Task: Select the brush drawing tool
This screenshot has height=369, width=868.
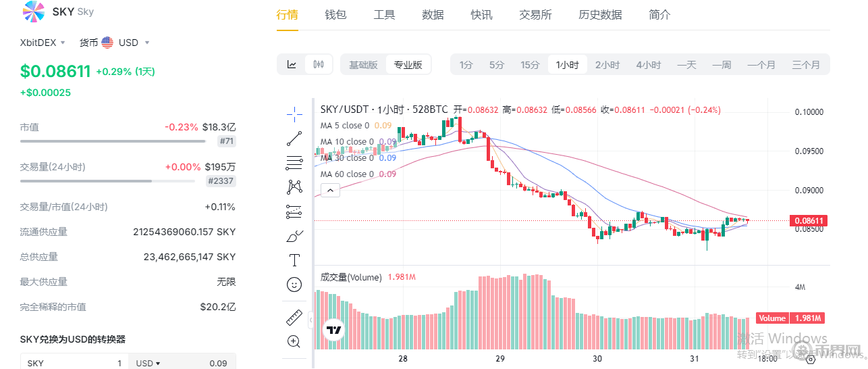Action: click(294, 236)
